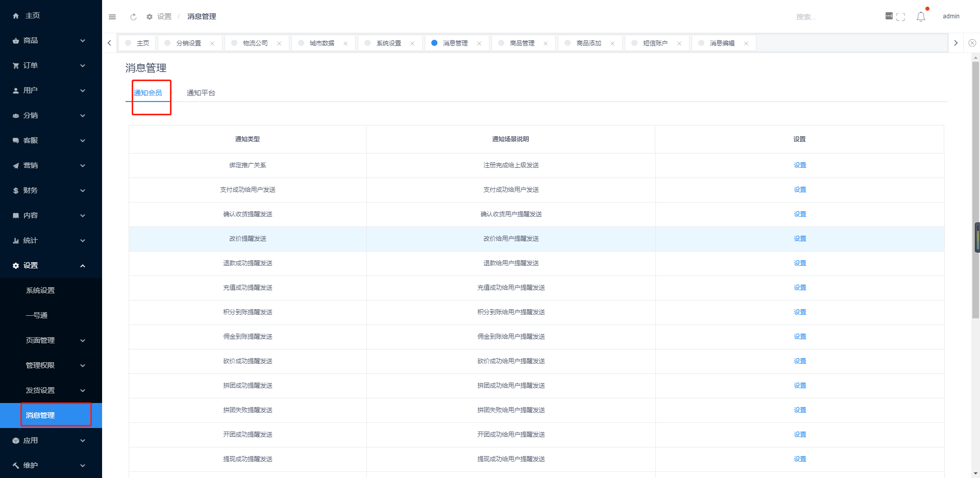Click the 主页 home icon in sidebar
Viewport: 980px width, 478px height.
(16, 16)
